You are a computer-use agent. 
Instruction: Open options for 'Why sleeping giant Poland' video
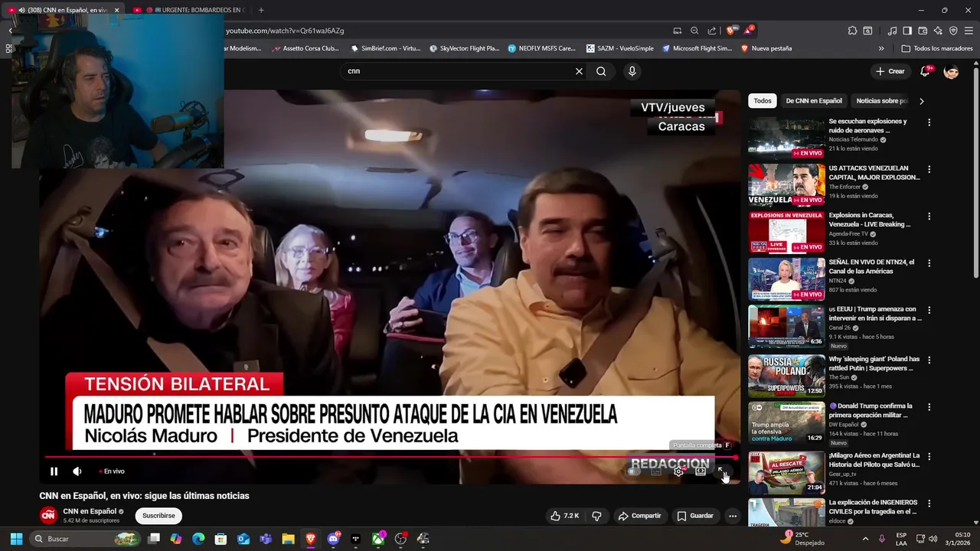click(x=929, y=360)
